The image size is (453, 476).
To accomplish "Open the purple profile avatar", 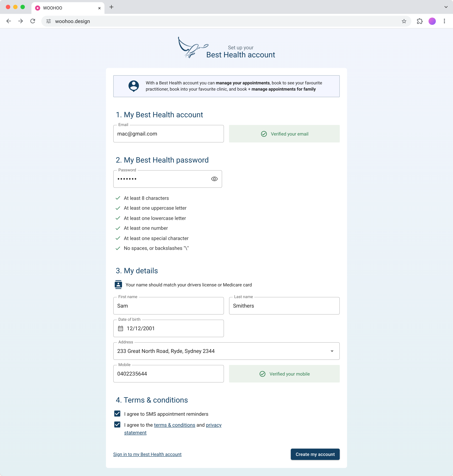I will (x=432, y=21).
